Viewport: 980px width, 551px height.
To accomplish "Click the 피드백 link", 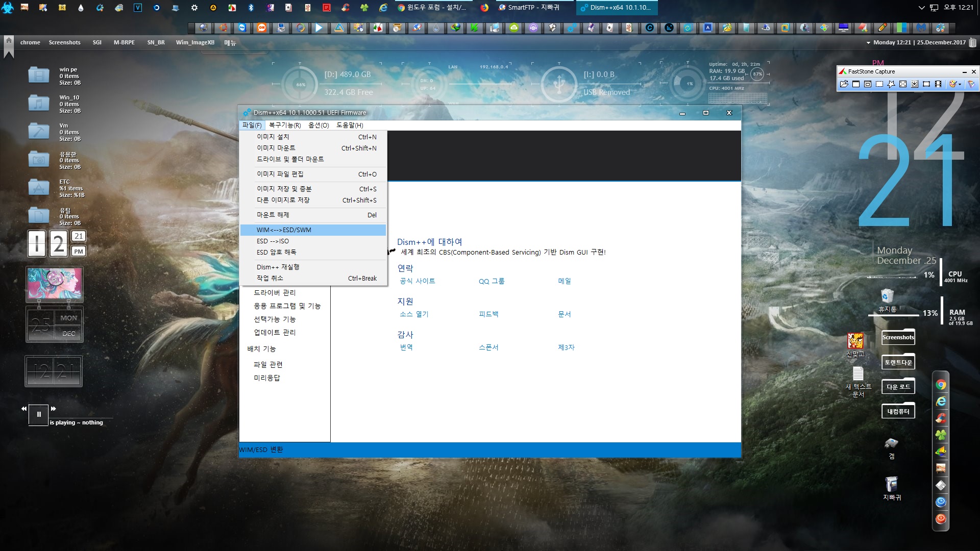I will (x=488, y=314).
